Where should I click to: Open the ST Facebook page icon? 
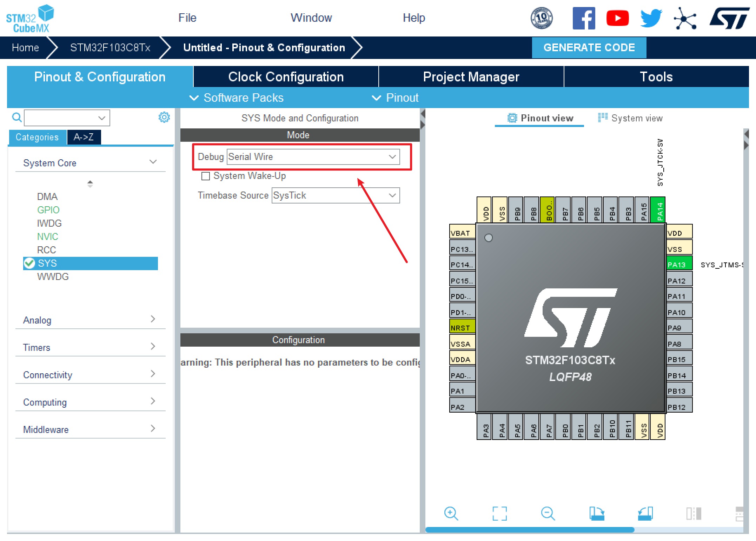point(584,18)
